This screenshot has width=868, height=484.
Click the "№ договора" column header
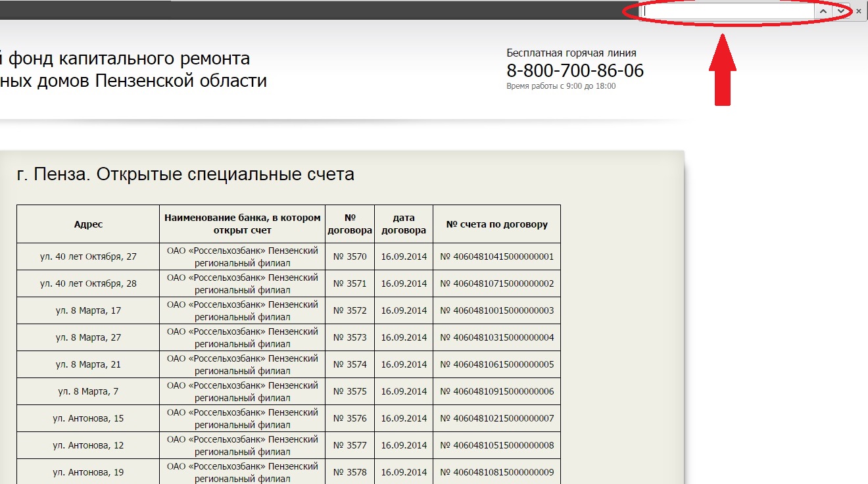pyautogui.click(x=350, y=224)
